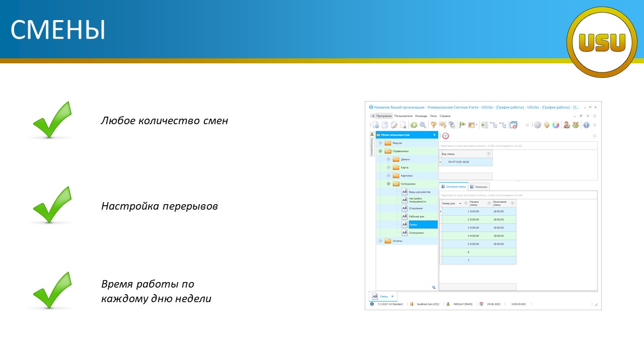Click the magnifier search icon in toolbar

423,125
